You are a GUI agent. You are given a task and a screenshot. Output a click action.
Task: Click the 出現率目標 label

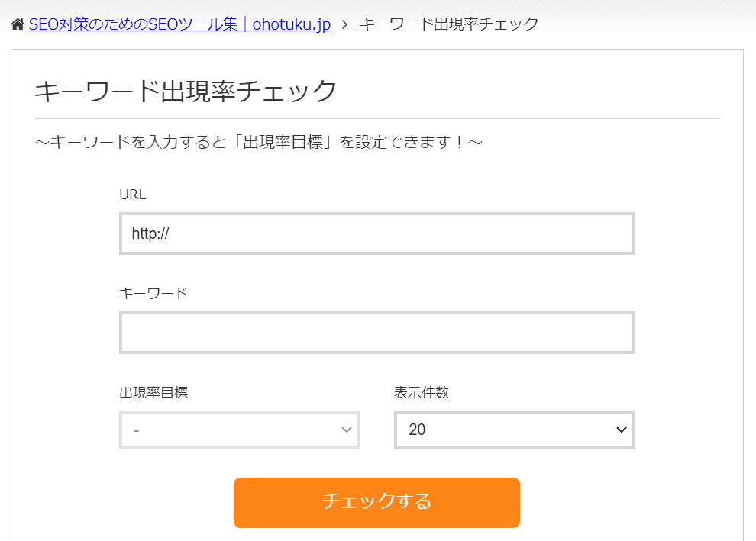(x=153, y=393)
